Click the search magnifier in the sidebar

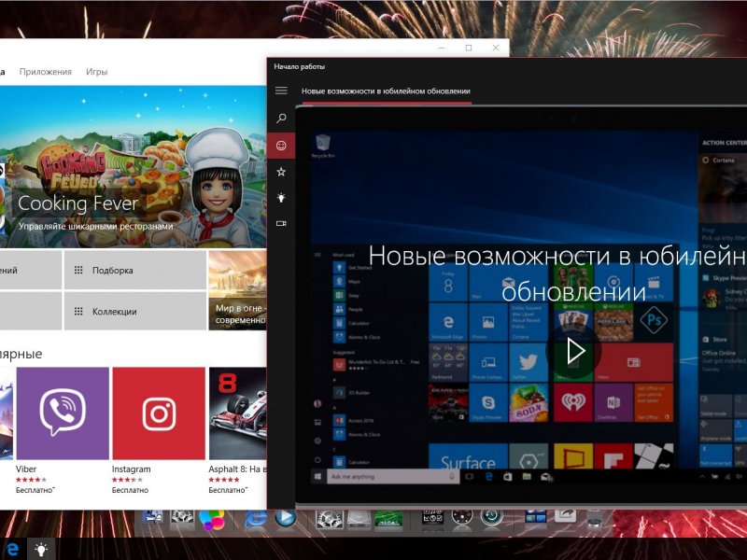coord(281,119)
